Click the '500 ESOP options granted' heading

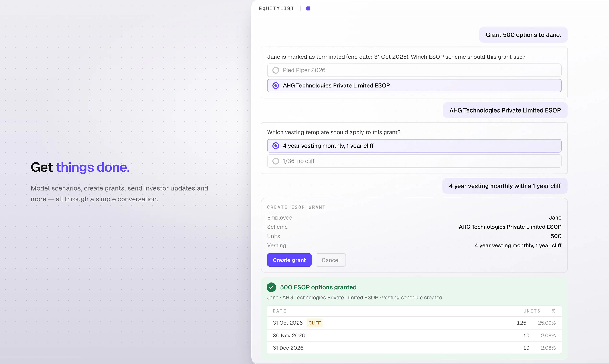[x=318, y=287]
